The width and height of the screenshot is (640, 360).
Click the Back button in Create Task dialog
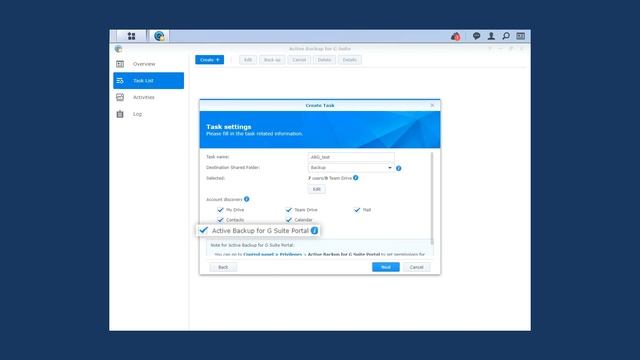coord(223,267)
